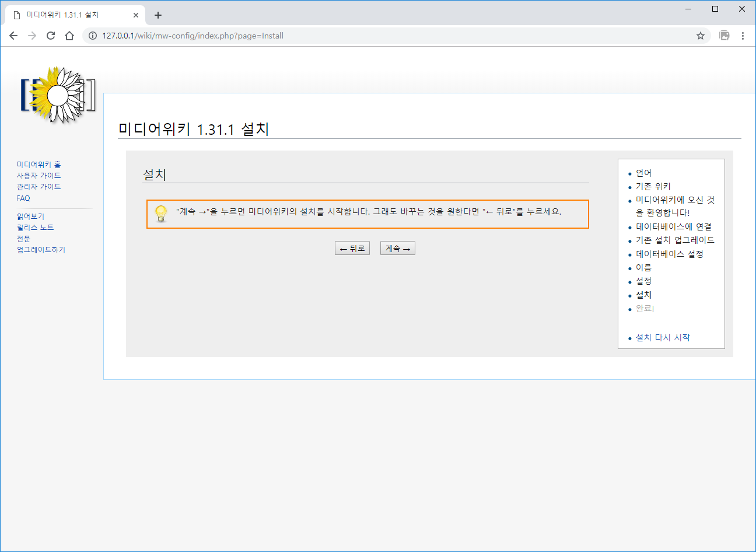Image resolution: width=756 pixels, height=552 pixels.
Task: Reload the page with the refresh icon
Action: click(51, 36)
